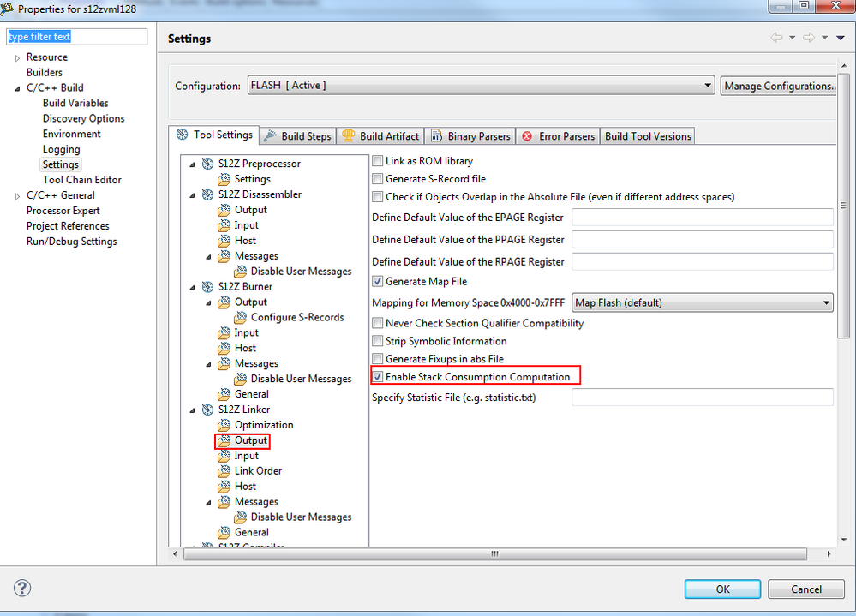Click Manage Configurations button
This screenshot has height=616, width=856.
click(779, 87)
